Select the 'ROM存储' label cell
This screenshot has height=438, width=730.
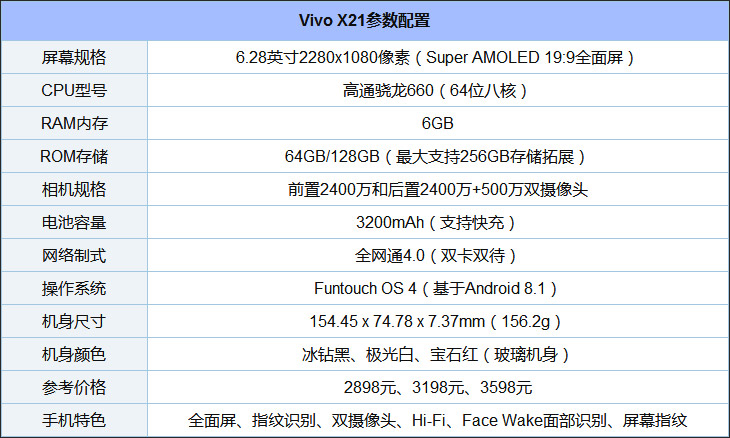click(74, 156)
